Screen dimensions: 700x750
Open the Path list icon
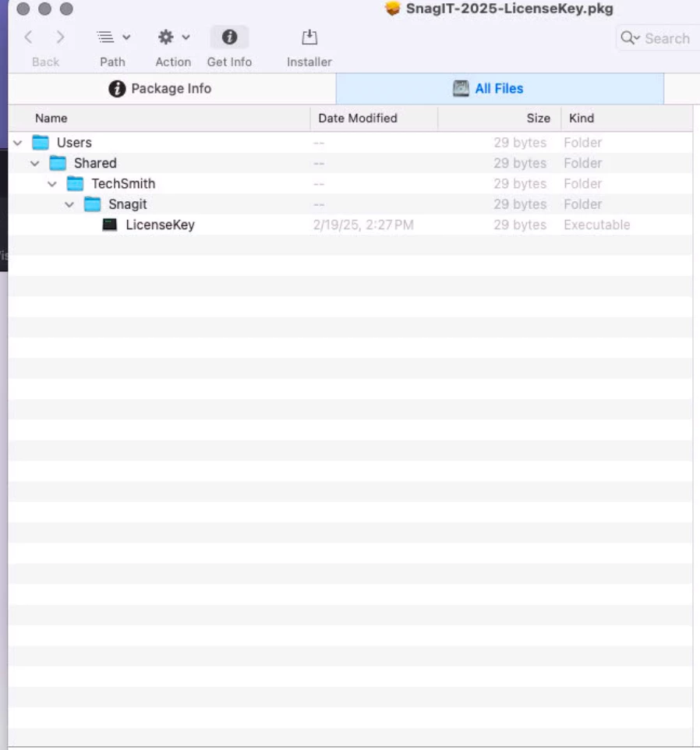(105, 37)
